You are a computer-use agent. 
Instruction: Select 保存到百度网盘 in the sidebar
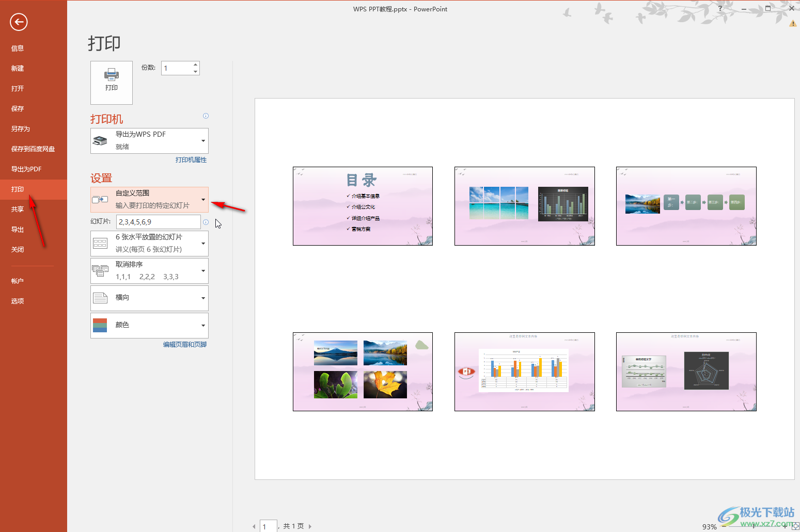coord(34,149)
